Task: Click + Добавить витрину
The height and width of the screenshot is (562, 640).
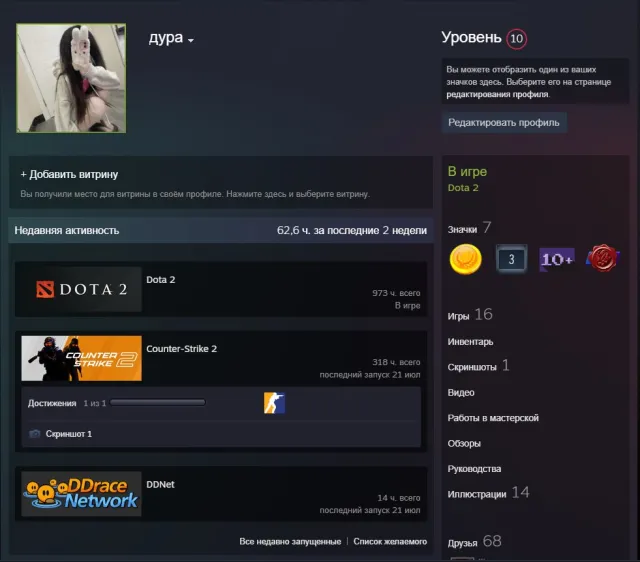Action: 69,174
